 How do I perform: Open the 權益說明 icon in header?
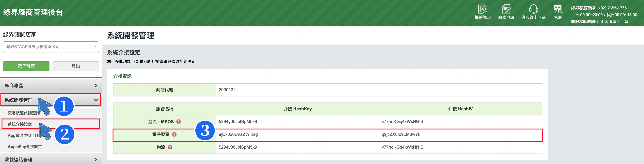point(482,9)
